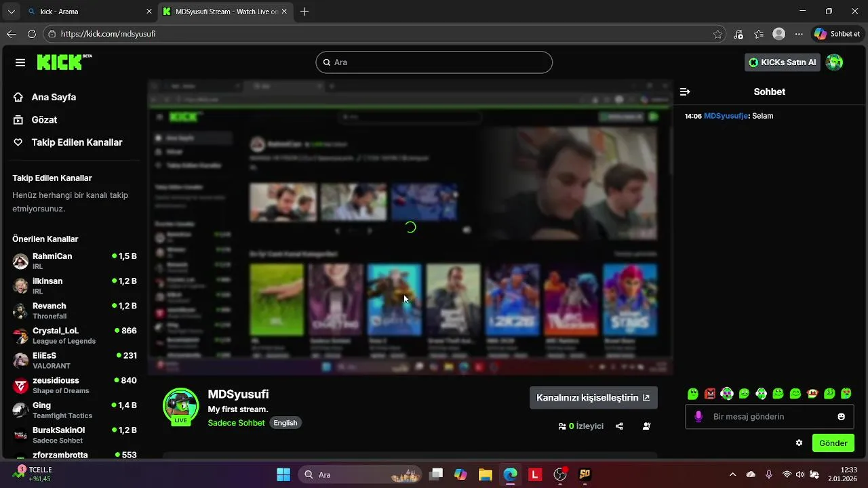Click the stream video player
Image resolution: width=868 pixels, height=488 pixels.
click(x=410, y=227)
